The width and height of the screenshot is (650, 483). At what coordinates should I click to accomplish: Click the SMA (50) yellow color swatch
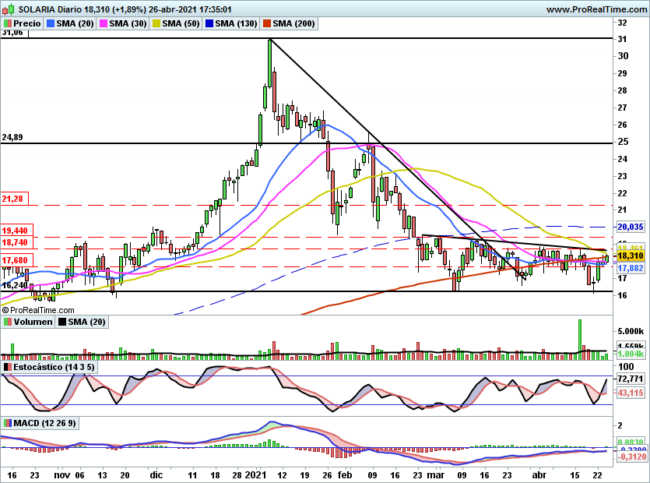pyautogui.click(x=157, y=24)
